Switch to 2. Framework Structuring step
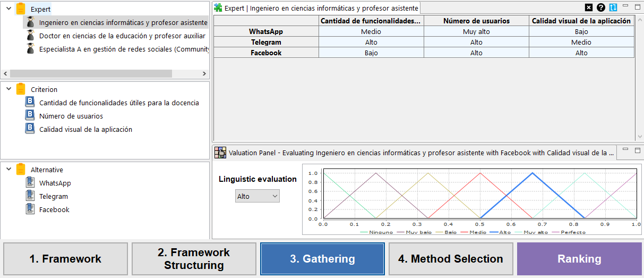Image resolution: width=644 pixels, height=278 pixels. tap(194, 259)
